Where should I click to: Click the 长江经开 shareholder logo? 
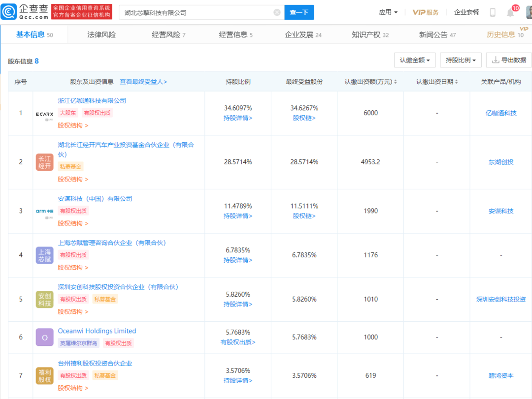coord(44,162)
